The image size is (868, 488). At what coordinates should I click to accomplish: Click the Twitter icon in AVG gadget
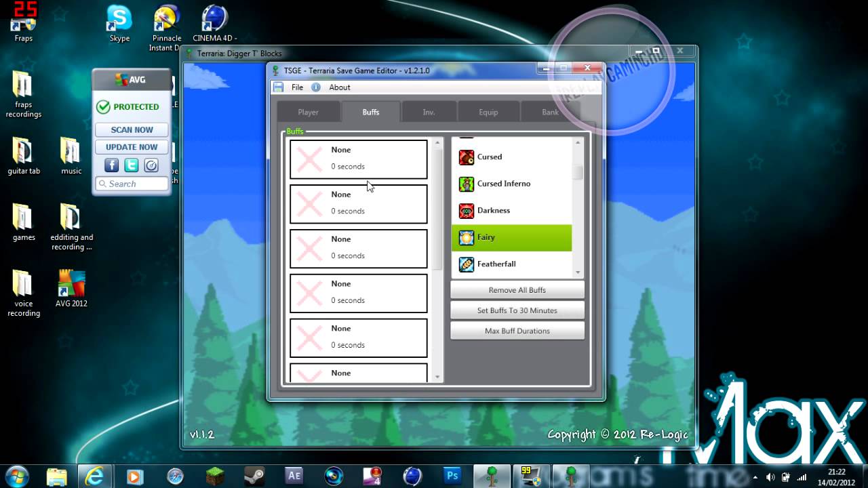pos(132,165)
